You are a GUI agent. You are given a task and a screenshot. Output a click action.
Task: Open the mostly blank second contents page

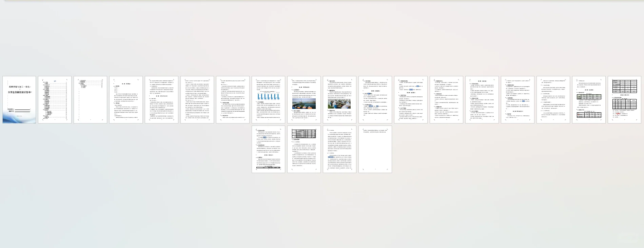click(x=91, y=100)
